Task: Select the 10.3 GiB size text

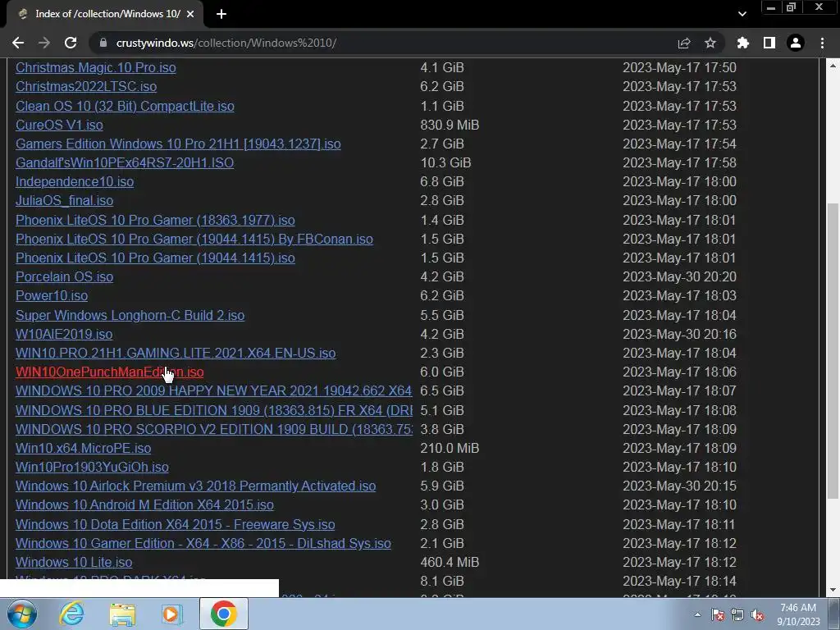Action: 445,162
